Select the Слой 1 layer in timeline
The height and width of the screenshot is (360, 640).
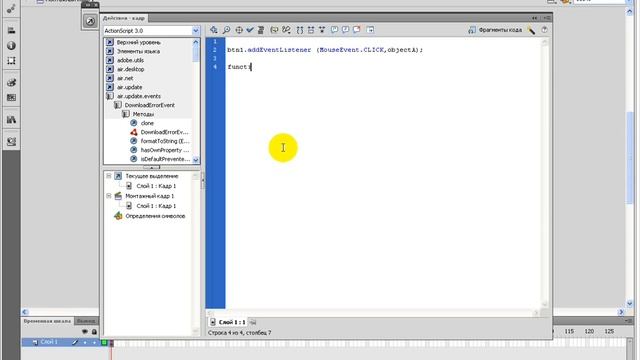[x=49, y=342]
